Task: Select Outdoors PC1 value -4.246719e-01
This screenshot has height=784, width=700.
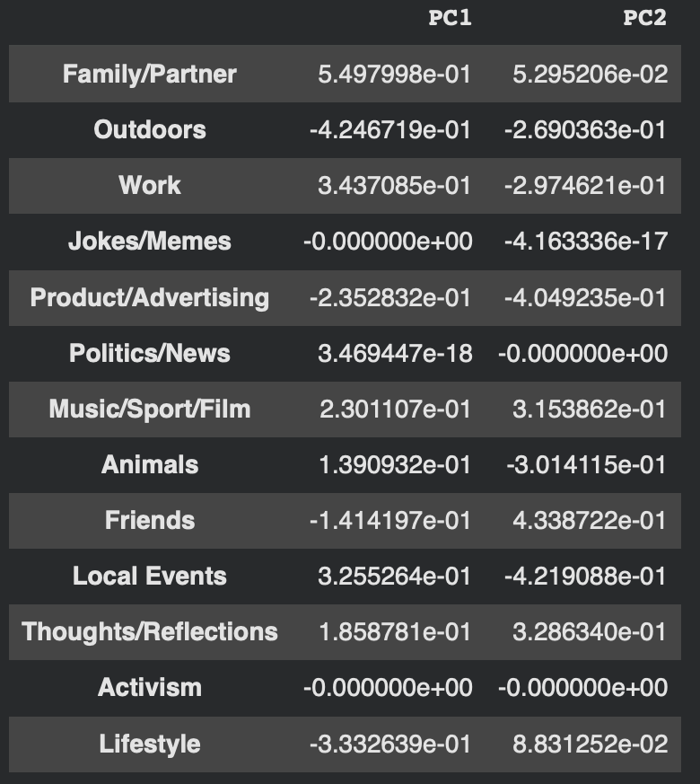Action: pyautogui.click(x=390, y=129)
